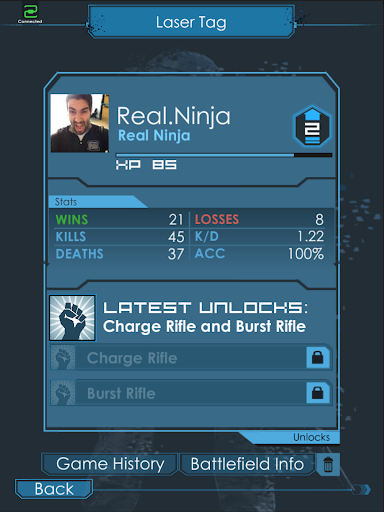Click the padlock icon on Burst Rifle
Screen dimensions: 384x512
click(318, 393)
